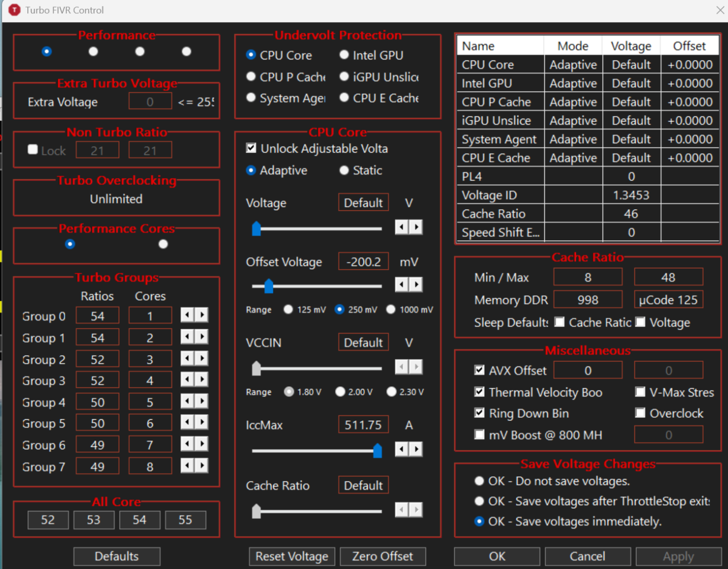Click the Cancel button
728x569 pixels.
588,556
